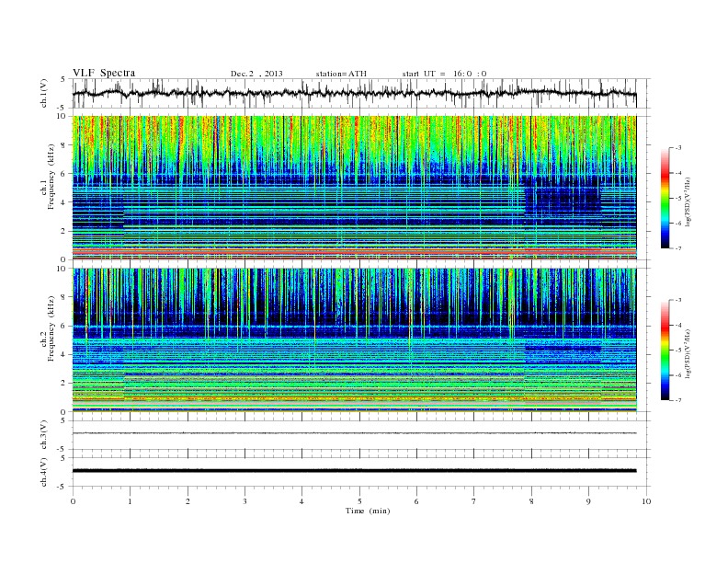The width and height of the screenshot is (728, 563).
Task: Click the 'ch.2 Frequency (kHz)' axis label
Action: (x=48, y=327)
